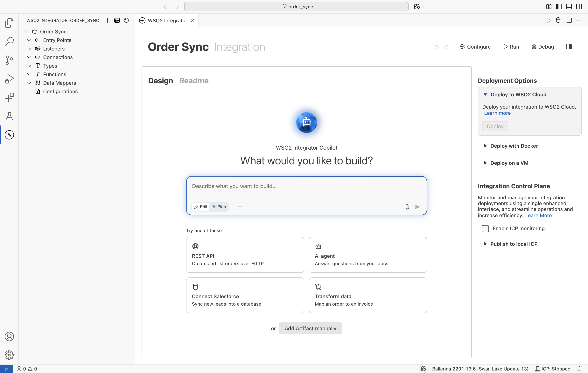Click Add Artifact manually button
Viewport: 588px width, 373px height.
pos(310,328)
